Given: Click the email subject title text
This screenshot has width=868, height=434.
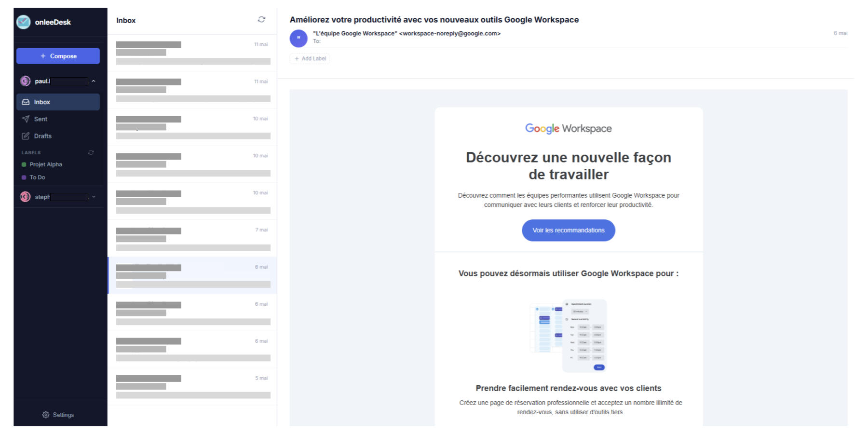Looking at the screenshot, I should (434, 20).
